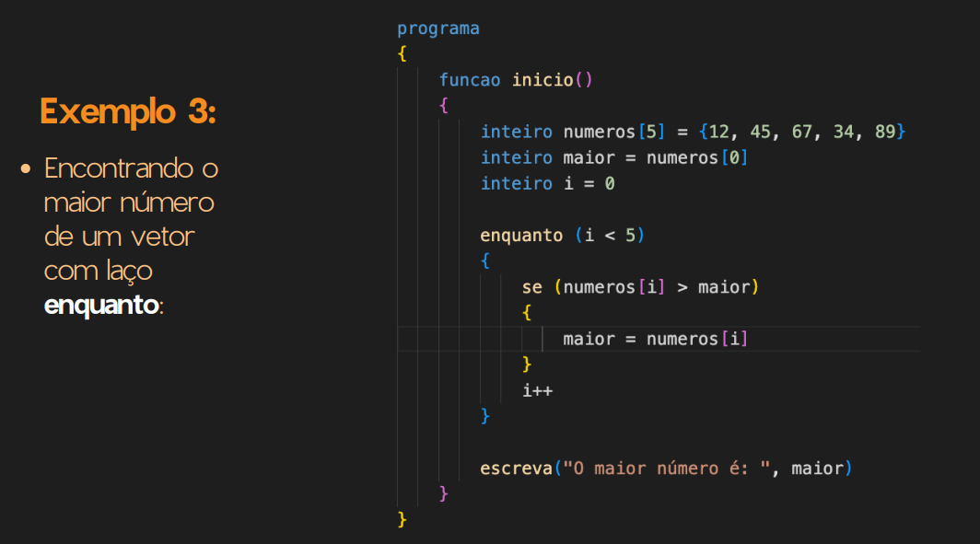Click the 'funcao inicio()' line
This screenshot has height=544, width=980.
516,80
